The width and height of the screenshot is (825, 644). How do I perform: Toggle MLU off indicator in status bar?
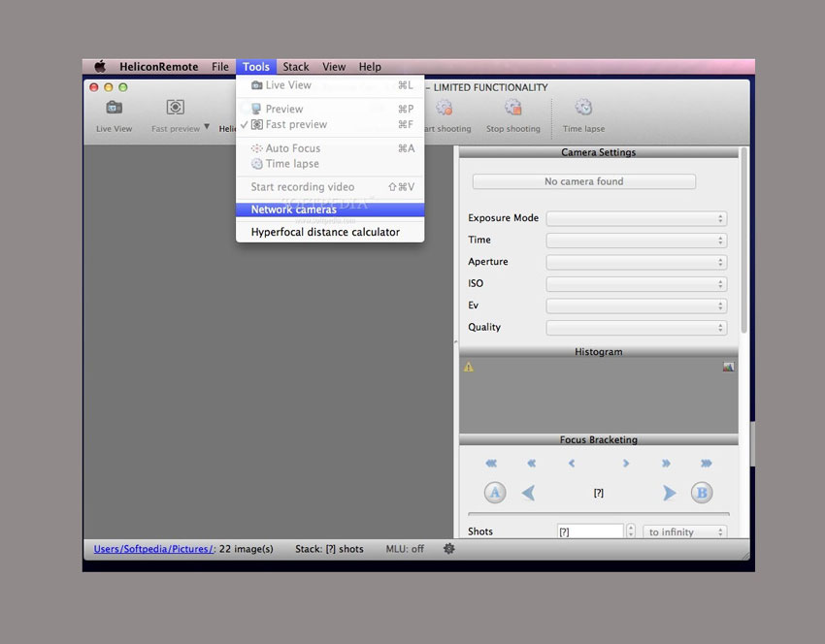(405, 549)
